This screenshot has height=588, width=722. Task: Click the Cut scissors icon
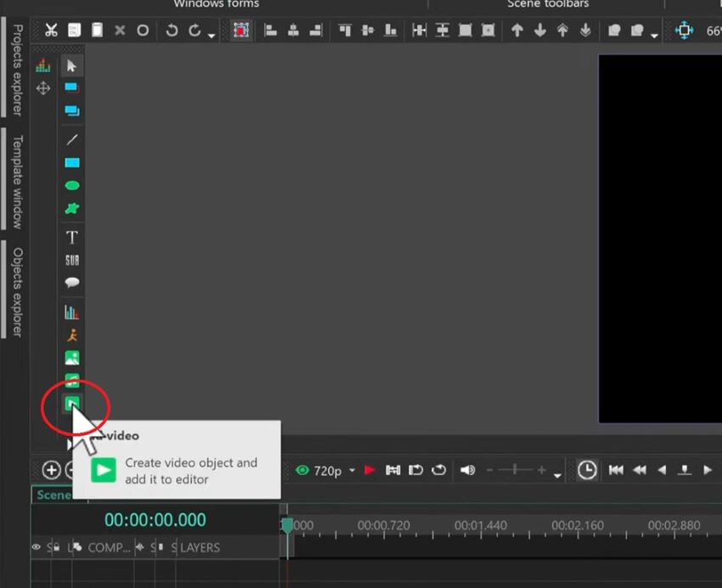(x=51, y=31)
